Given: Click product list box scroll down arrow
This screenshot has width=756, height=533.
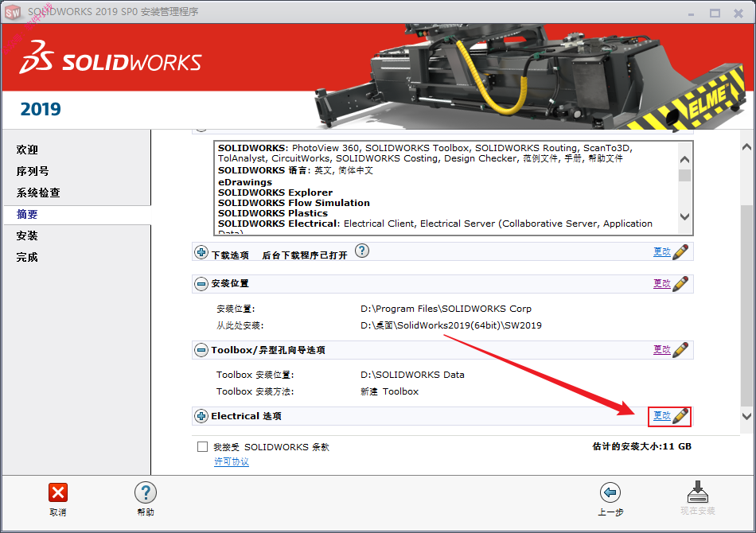Looking at the screenshot, I should click(684, 216).
